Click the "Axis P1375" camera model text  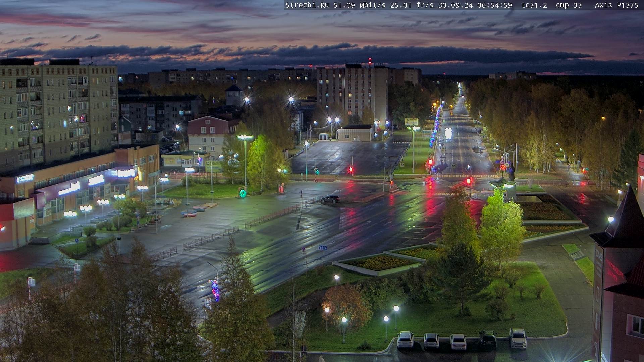click(x=616, y=5)
